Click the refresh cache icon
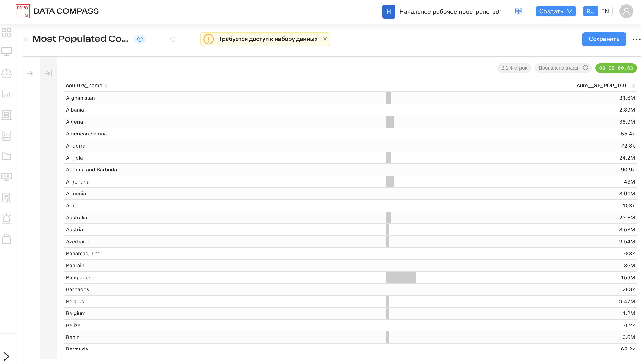 585,68
